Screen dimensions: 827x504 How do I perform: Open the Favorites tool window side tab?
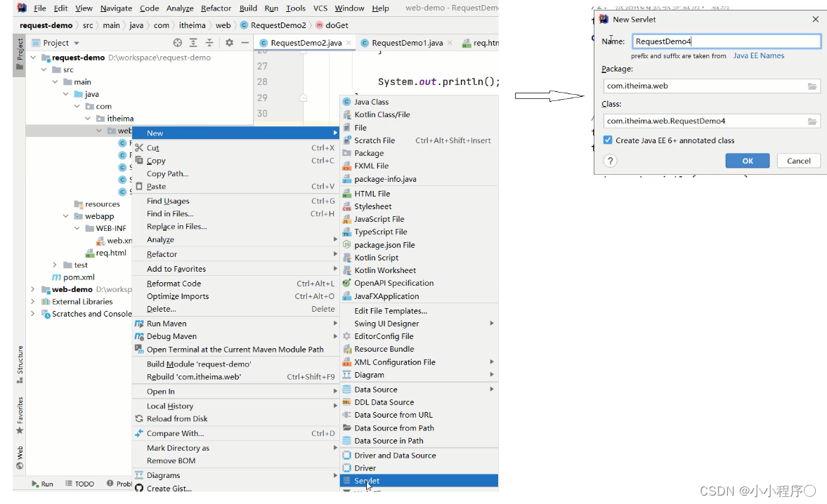[20, 416]
